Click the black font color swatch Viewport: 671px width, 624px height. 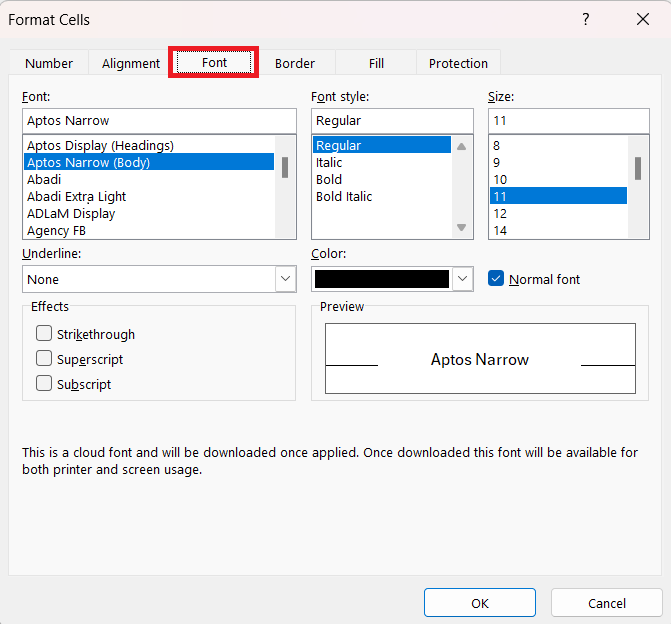click(x=382, y=279)
